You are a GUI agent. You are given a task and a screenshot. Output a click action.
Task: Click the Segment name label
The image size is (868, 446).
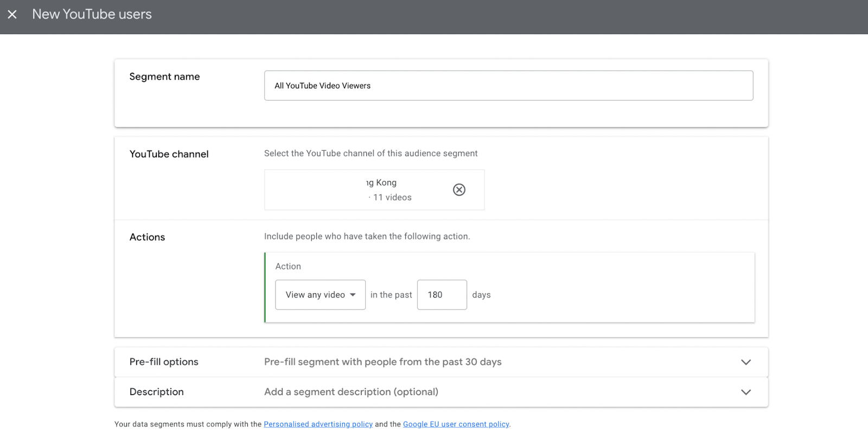click(x=164, y=76)
